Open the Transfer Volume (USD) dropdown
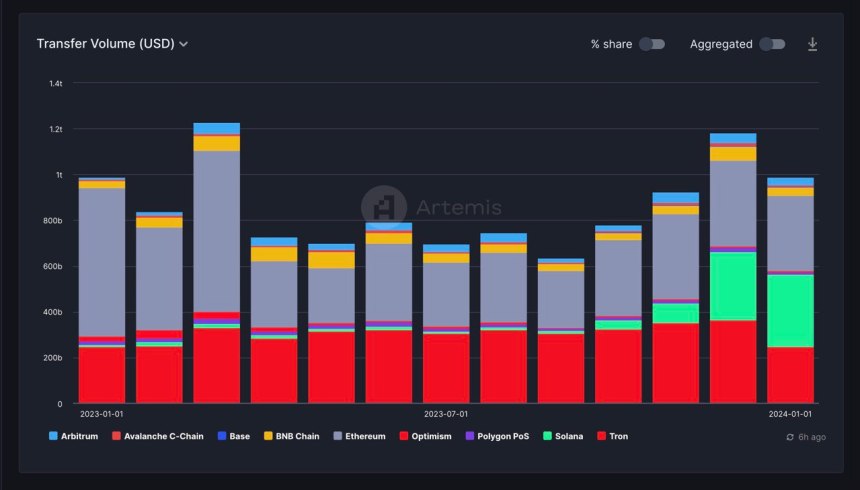860x490 pixels. [x=112, y=44]
